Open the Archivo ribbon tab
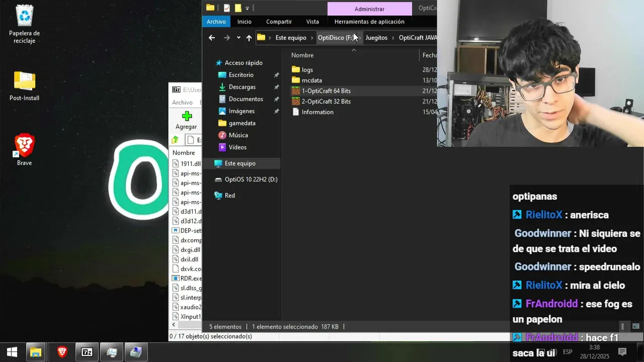 click(x=216, y=22)
